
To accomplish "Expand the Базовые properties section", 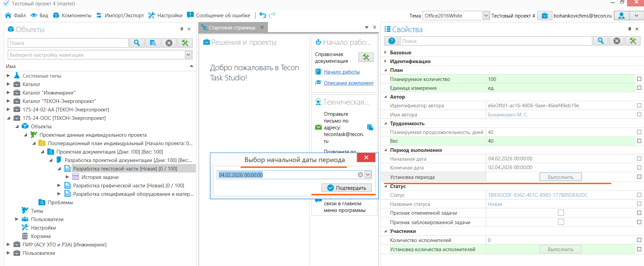I will coord(385,52).
